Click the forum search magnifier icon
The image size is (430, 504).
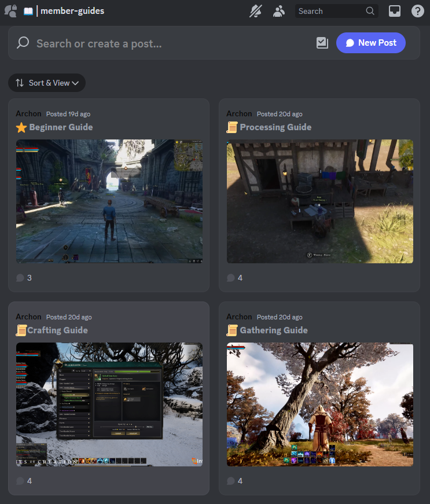point(23,43)
